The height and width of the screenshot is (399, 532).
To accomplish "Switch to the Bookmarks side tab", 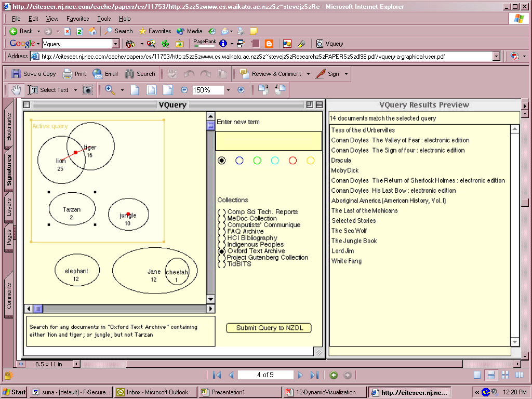I will [x=9, y=127].
